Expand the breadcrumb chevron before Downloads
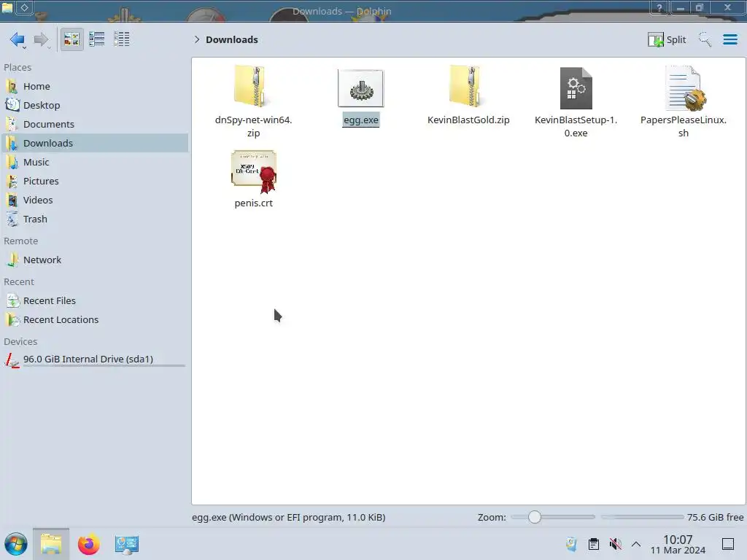The image size is (747, 560). (x=197, y=39)
